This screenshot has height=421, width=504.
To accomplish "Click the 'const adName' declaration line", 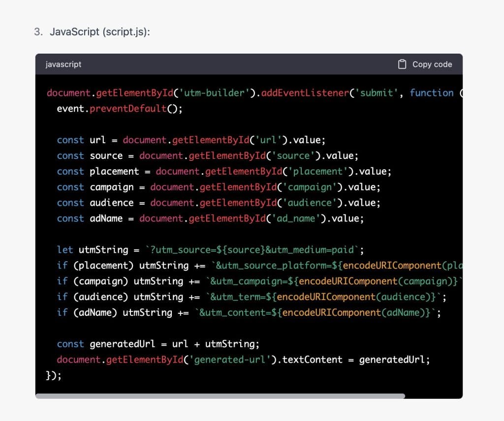I will coord(210,219).
